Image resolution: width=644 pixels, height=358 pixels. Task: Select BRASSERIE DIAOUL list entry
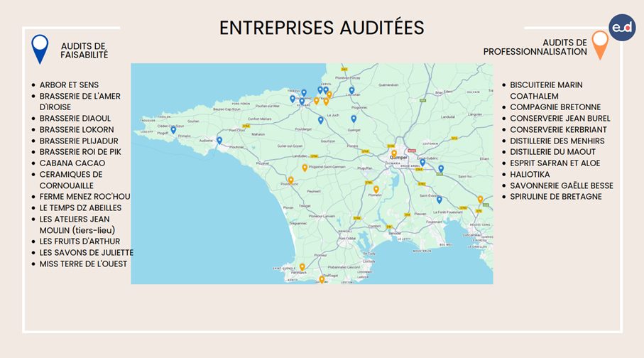coord(75,119)
